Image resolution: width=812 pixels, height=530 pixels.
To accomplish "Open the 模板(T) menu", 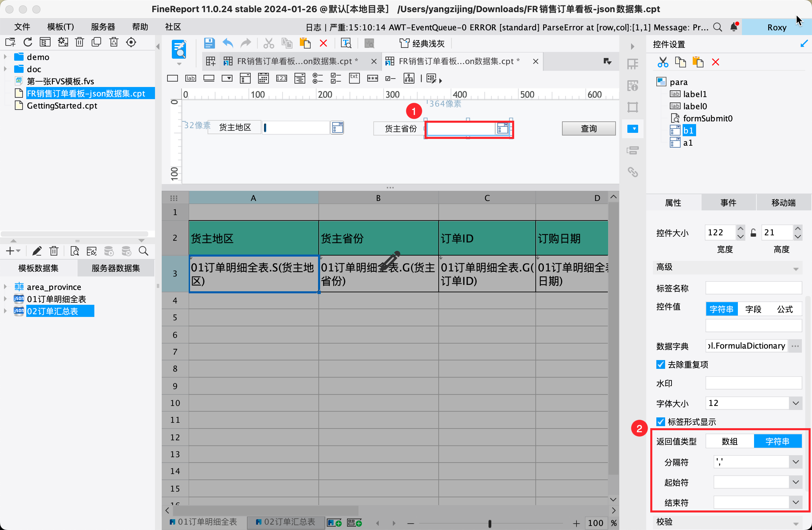I will (60, 27).
